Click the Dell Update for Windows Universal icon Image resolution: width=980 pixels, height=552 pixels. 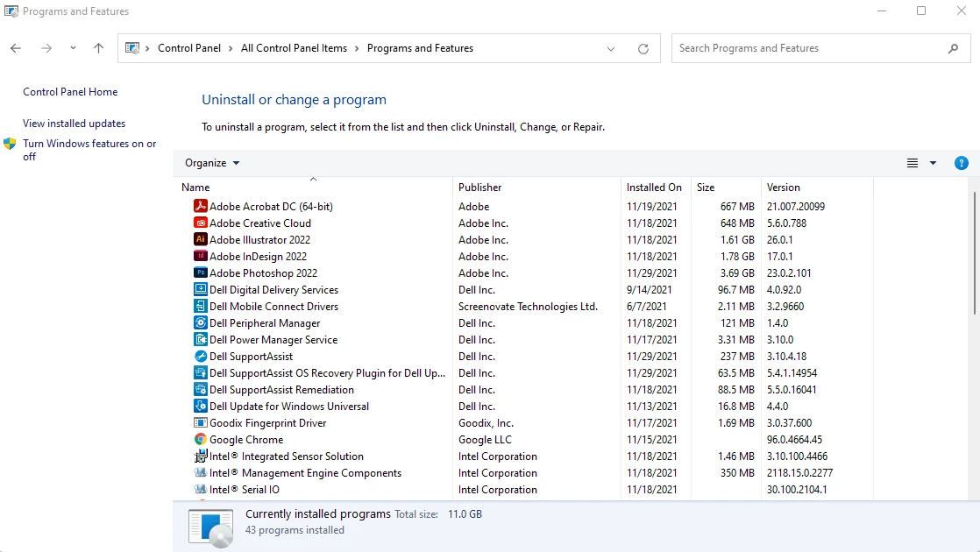[x=200, y=406]
